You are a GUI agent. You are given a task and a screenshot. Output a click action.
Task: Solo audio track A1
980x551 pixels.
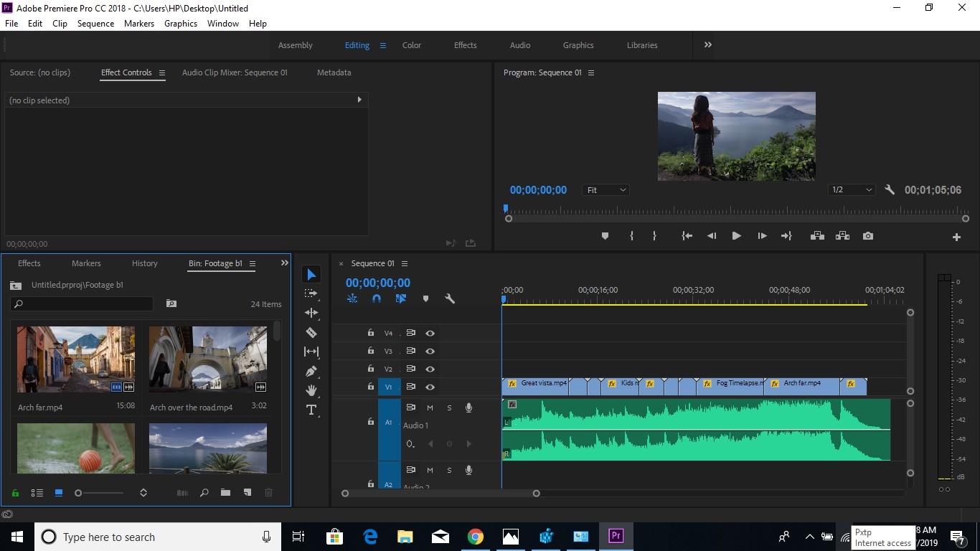click(x=449, y=408)
